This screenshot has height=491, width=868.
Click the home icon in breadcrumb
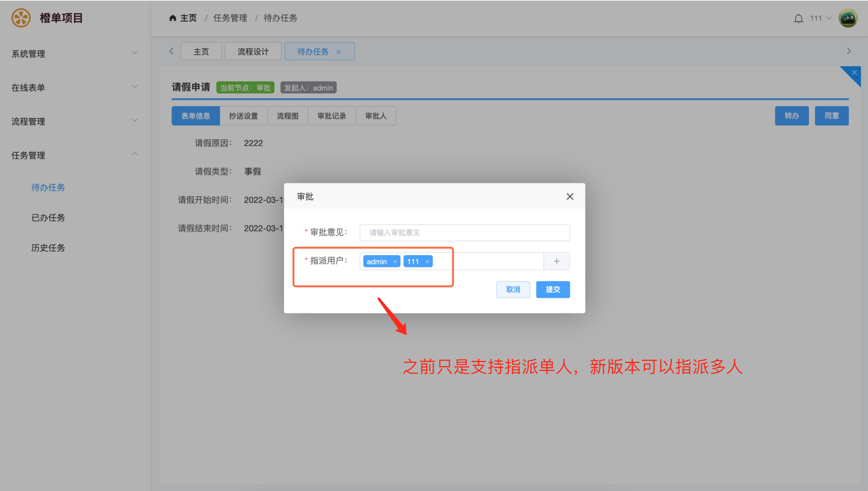point(172,18)
